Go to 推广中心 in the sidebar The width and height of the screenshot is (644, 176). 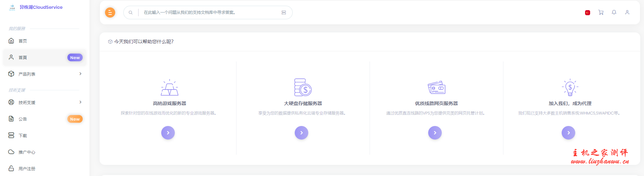point(27,152)
